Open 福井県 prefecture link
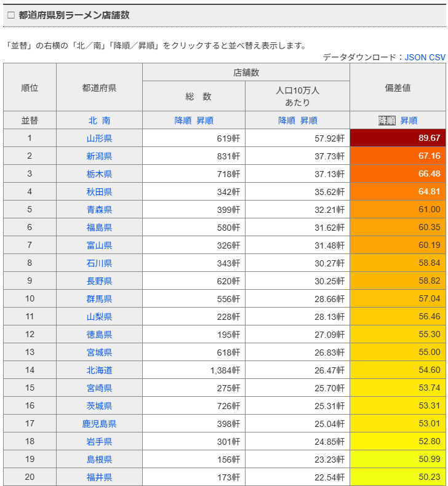 tap(99, 477)
